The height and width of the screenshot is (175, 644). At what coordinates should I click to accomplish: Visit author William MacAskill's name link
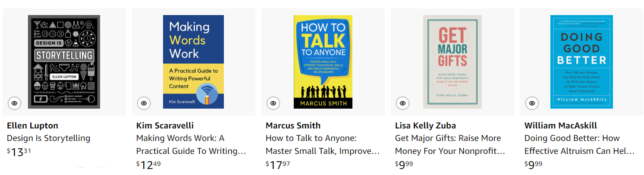click(561, 126)
